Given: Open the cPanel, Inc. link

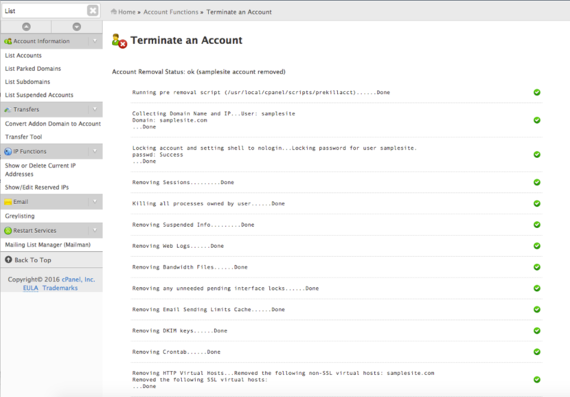Looking at the screenshot, I should point(78,279).
